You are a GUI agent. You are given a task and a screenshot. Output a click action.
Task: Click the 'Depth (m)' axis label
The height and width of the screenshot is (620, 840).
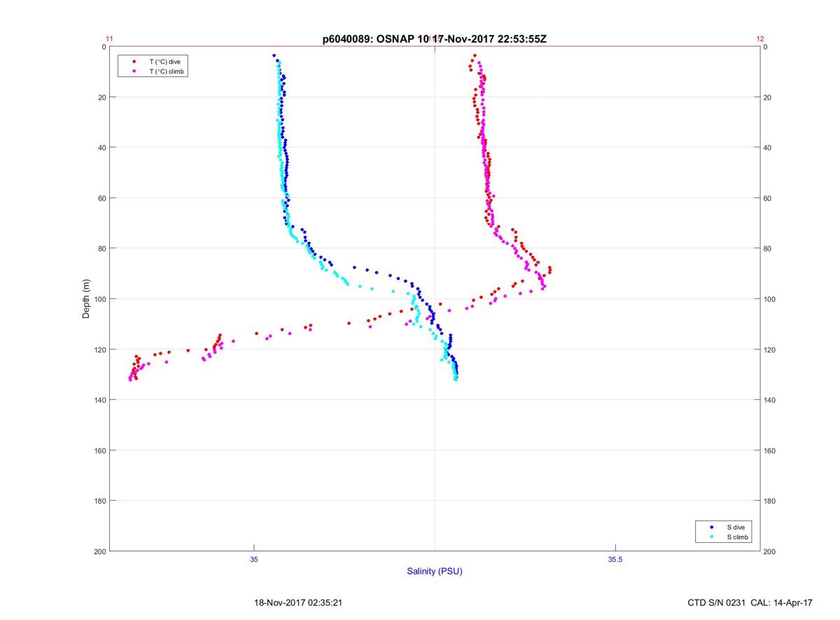[x=86, y=299]
